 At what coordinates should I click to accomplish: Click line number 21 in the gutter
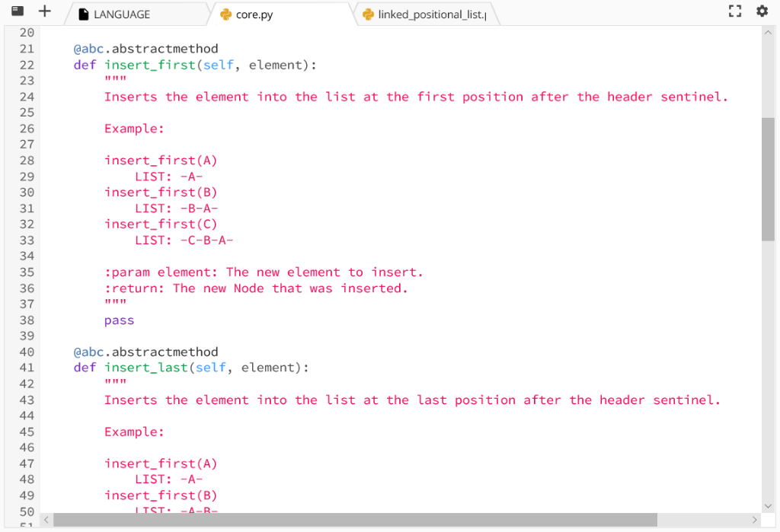point(27,49)
